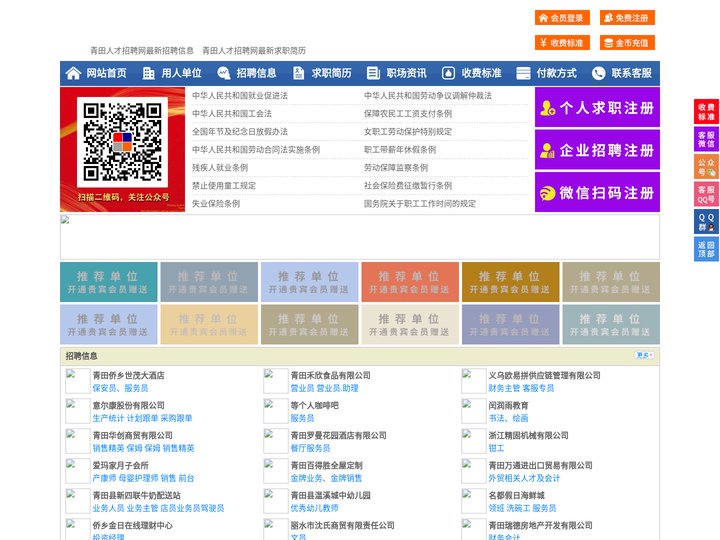Image resolution: width=720 pixels, height=540 pixels.
Task: Open the QQ群 sidebar button
Action: pos(706,222)
